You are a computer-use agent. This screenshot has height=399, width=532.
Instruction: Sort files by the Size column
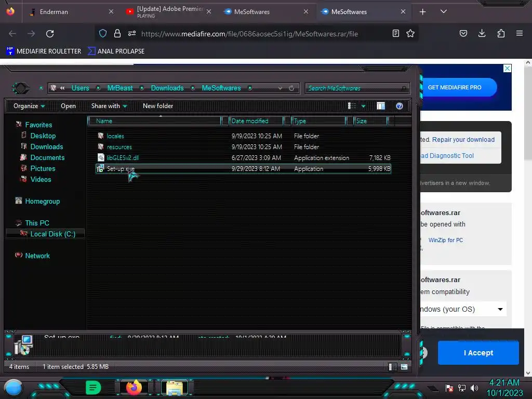tap(371, 121)
